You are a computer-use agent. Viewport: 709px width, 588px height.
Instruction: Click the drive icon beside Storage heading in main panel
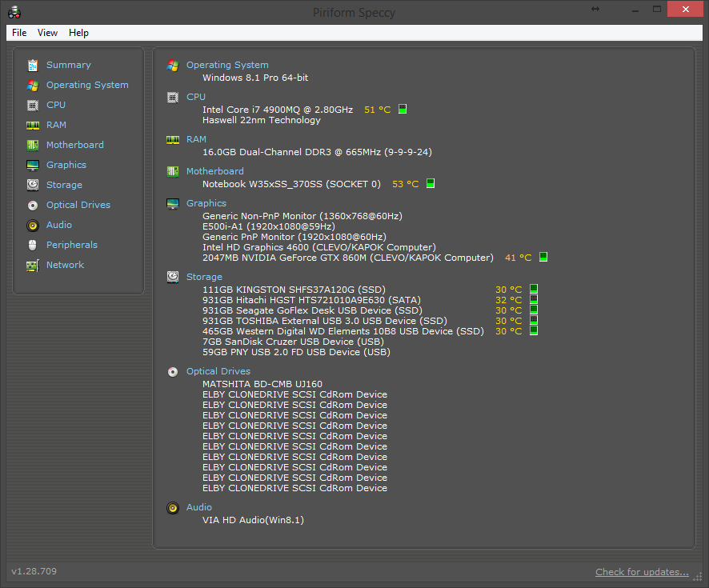pos(173,277)
